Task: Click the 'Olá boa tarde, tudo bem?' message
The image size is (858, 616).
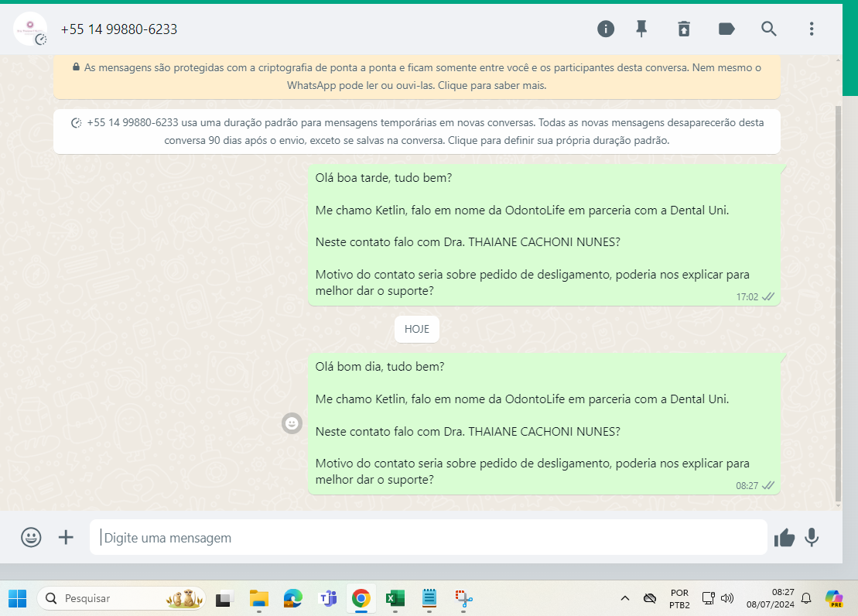Action: (x=545, y=235)
